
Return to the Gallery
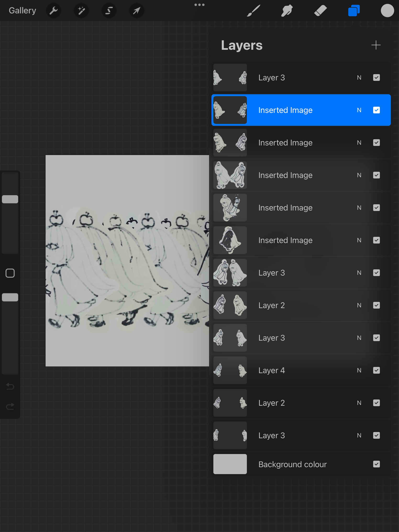22,11
